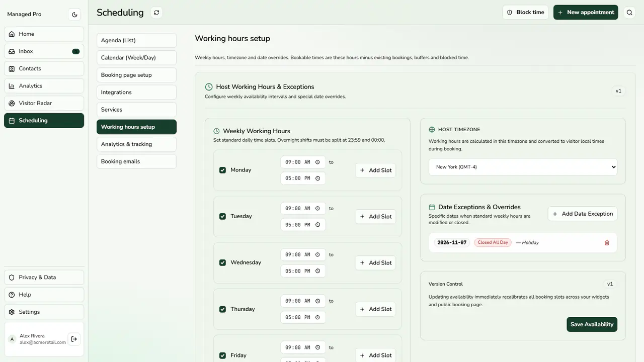Open Tuesday start time clock picker

(317, 208)
